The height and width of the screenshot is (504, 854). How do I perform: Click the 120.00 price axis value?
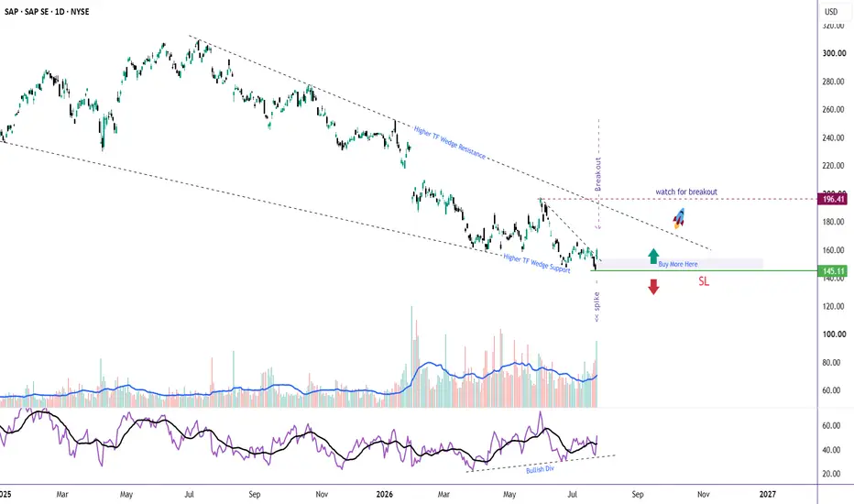pos(834,306)
